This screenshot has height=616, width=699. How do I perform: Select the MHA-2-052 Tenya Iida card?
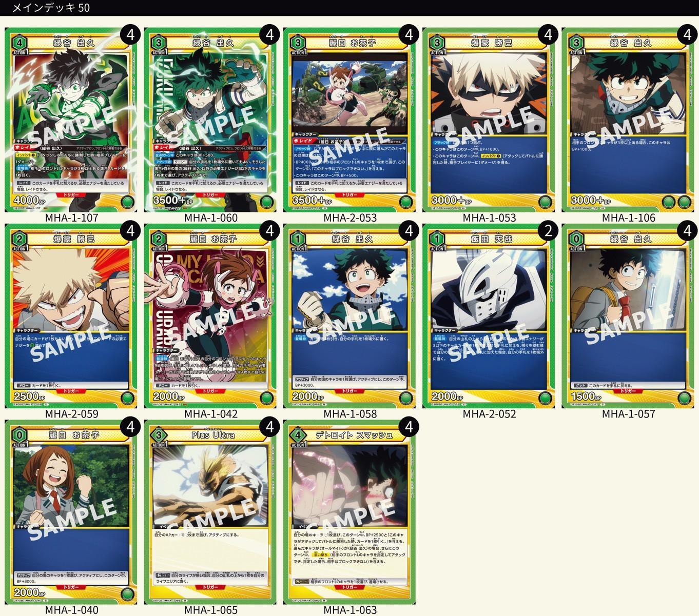point(489,316)
